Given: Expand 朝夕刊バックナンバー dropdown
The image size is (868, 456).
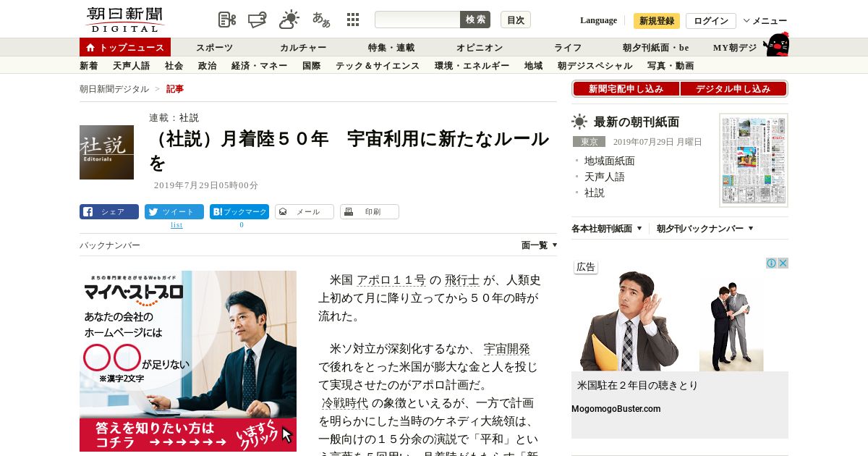Looking at the screenshot, I should (x=705, y=229).
